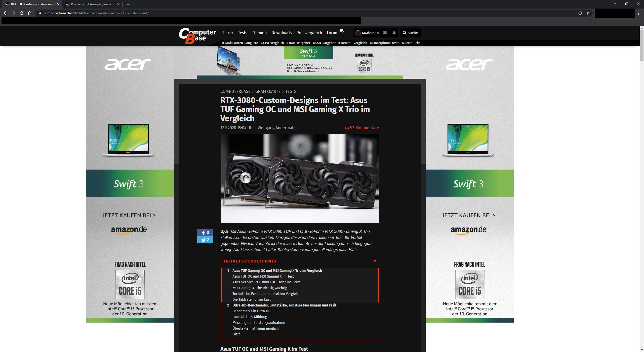Bookmark this page with the star icon
644x352 pixels.
[588, 13]
